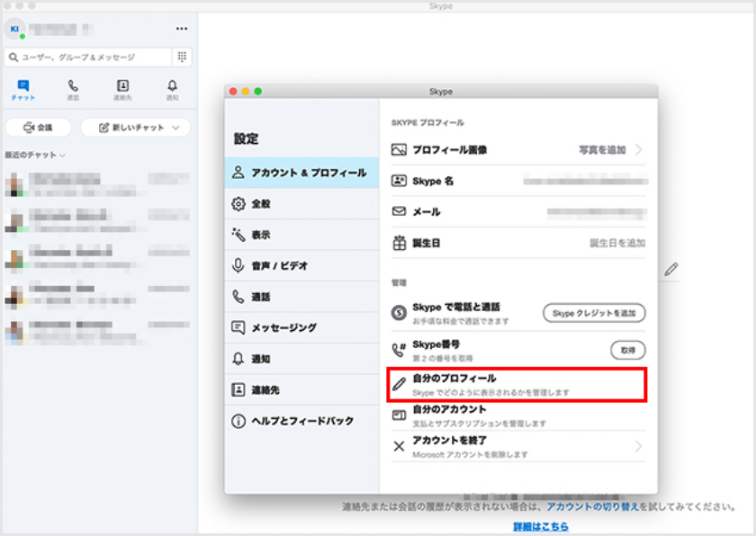Click the アカウントの切り替え link

[592, 506]
